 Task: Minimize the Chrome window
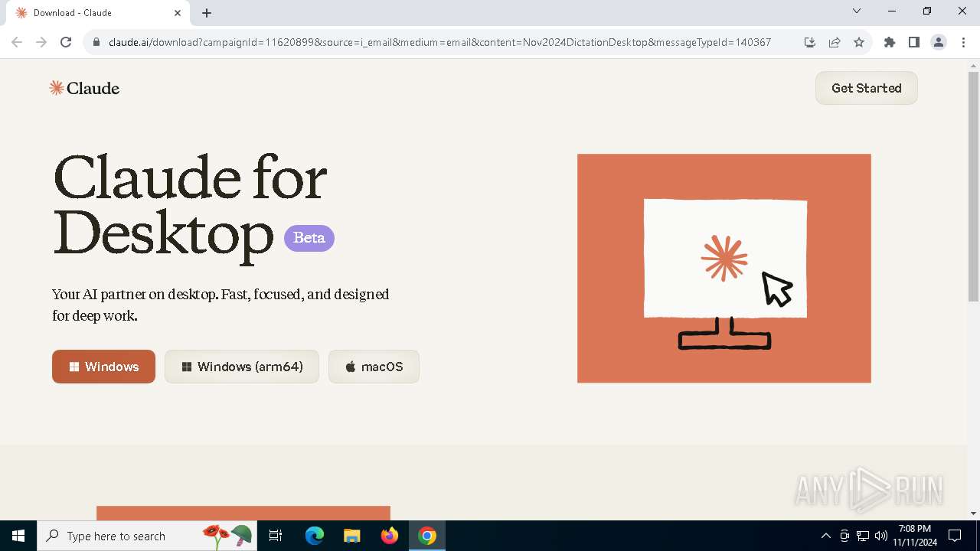click(892, 11)
